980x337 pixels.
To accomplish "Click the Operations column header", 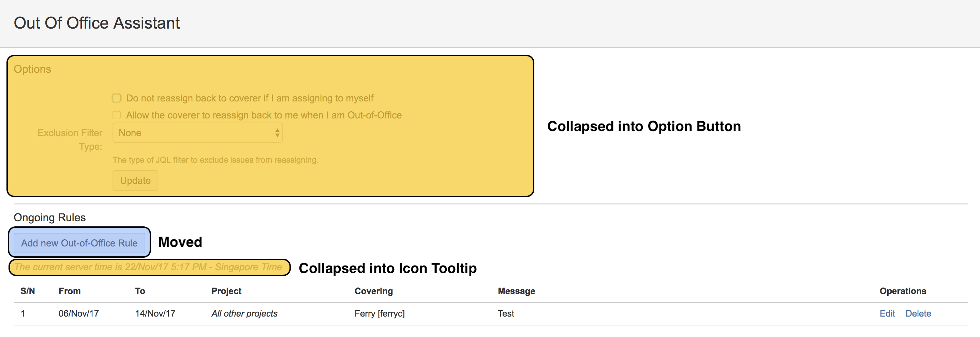I will (902, 291).
